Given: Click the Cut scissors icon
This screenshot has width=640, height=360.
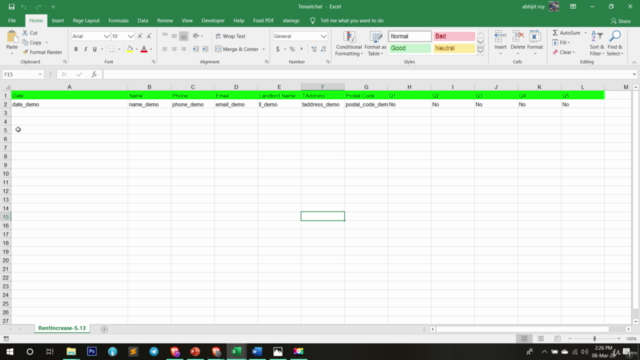Looking at the screenshot, I should [x=25, y=33].
